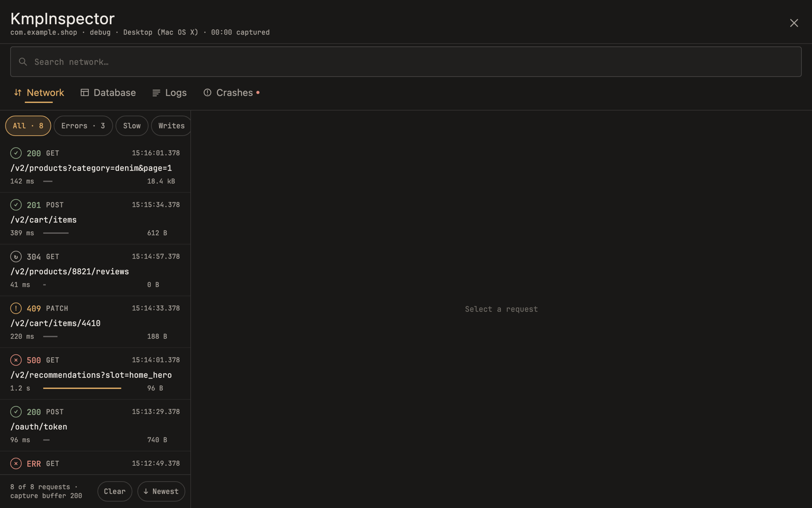Viewport: 812px width, 508px height.
Task: Click success icon on 201 POST cart request
Action: (x=16, y=205)
